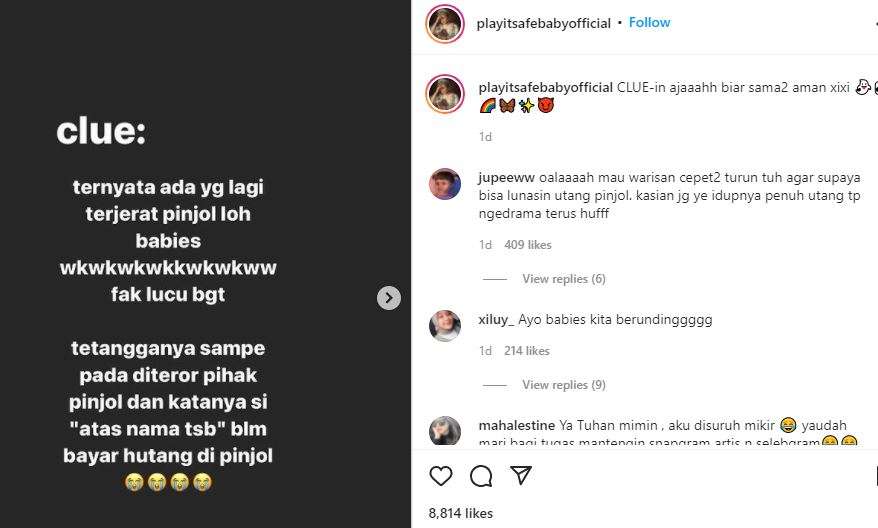878x528 pixels.
Task: Open mahalestine username link
Action: [516, 425]
